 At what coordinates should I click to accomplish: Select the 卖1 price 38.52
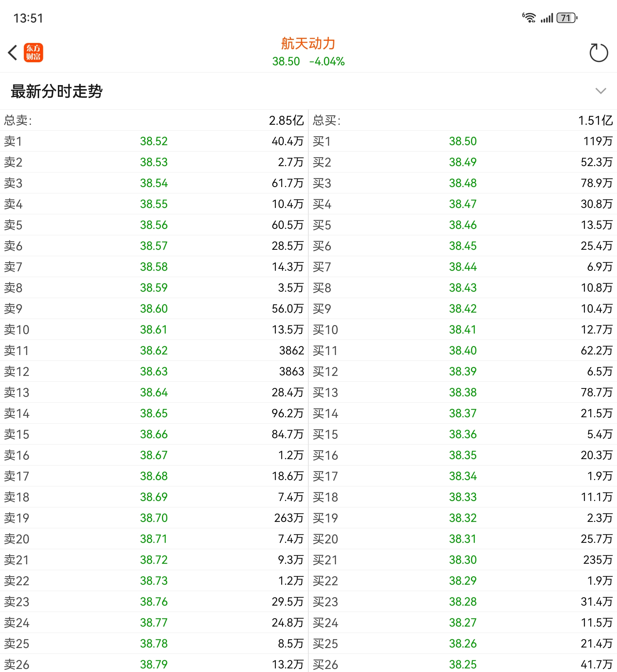[154, 141]
